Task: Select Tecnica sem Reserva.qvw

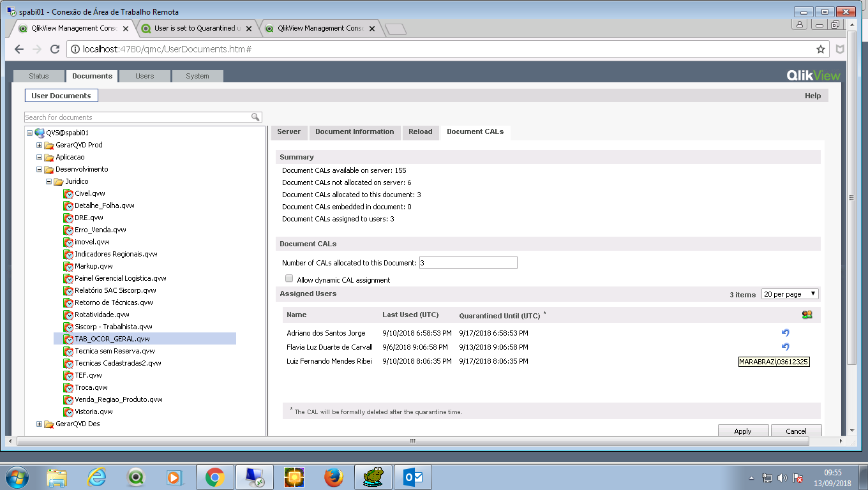Action: [115, 351]
